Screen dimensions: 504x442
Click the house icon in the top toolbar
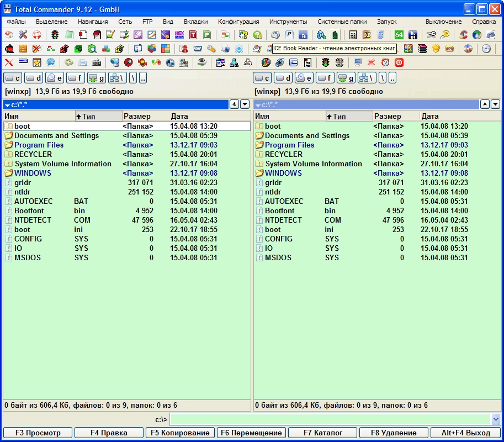(9, 35)
